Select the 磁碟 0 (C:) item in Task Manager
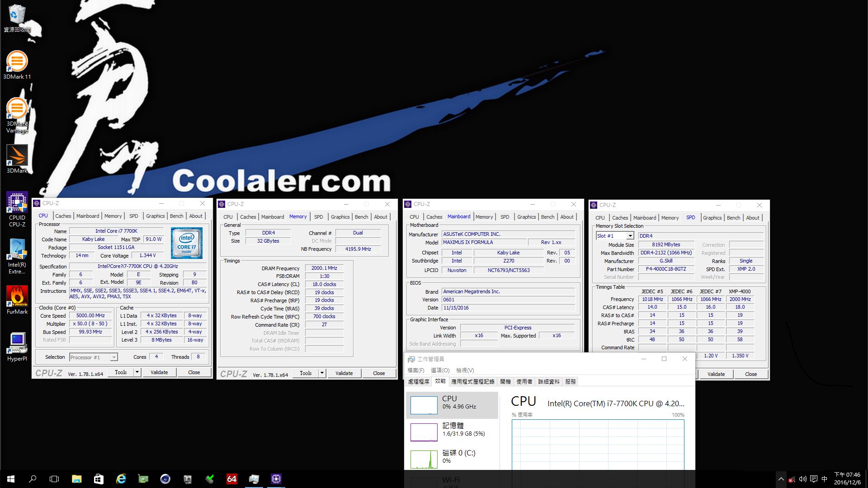The width and height of the screenshot is (868, 488). coord(452,459)
